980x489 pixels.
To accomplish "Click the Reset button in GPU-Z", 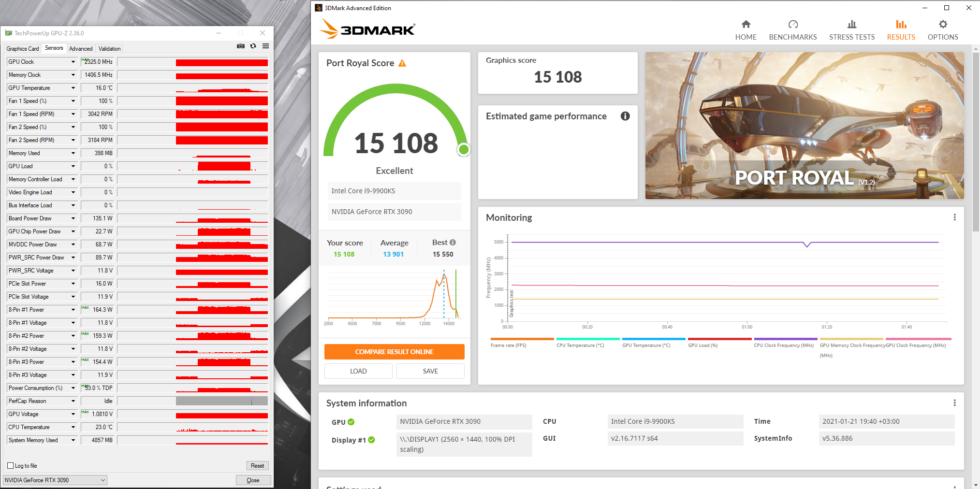I will [x=257, y=466].
